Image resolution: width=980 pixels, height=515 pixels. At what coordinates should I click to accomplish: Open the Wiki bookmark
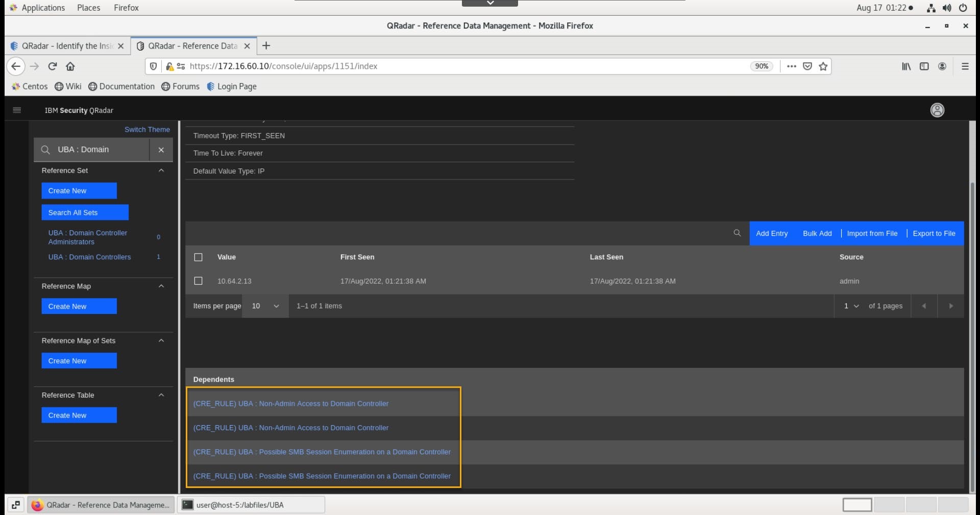(x=68, y=86)
